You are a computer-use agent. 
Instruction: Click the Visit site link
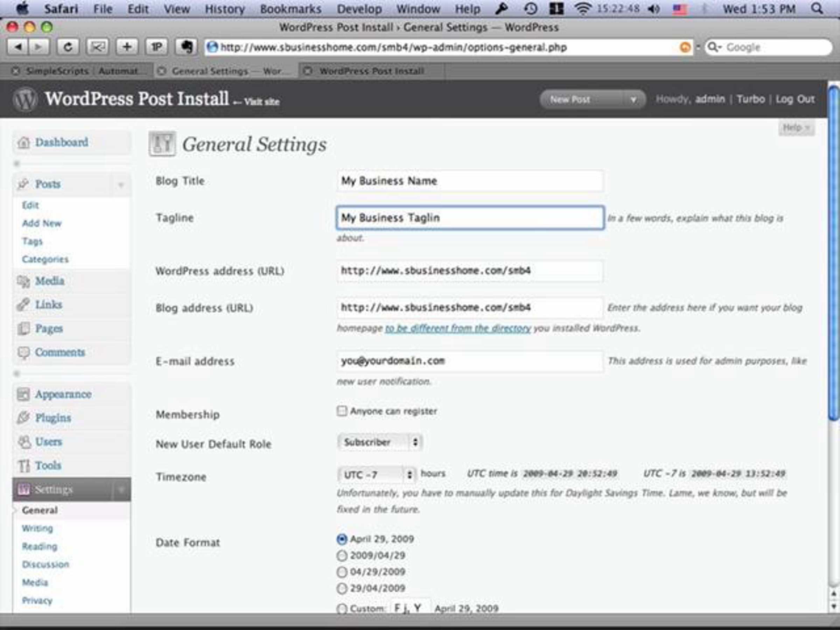click(x=261, y=102)
